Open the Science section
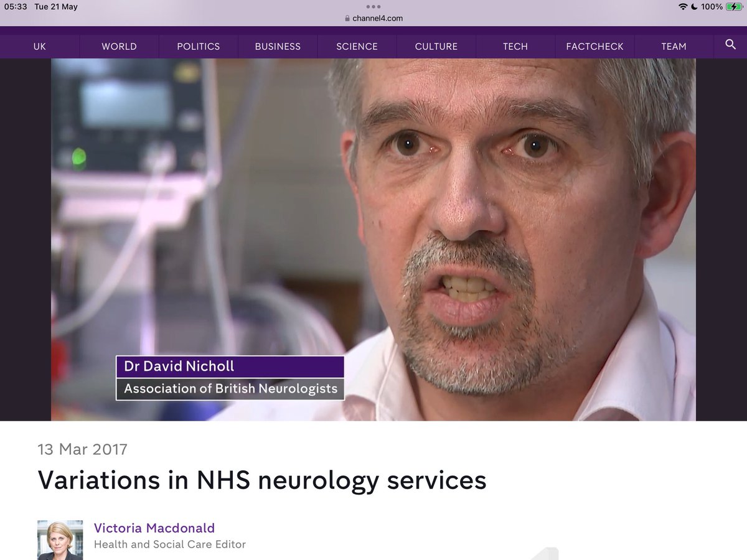747x560 pixels. (x=357, y=47)
